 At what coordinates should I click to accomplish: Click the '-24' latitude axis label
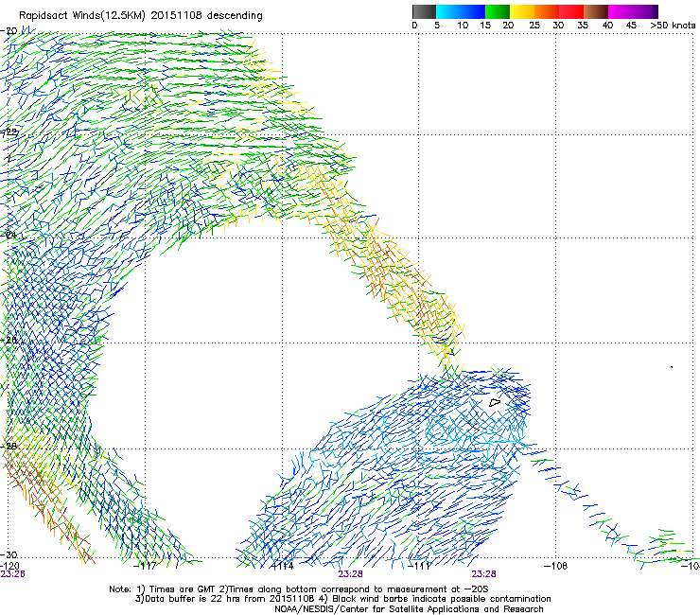(x=9, y=235)
